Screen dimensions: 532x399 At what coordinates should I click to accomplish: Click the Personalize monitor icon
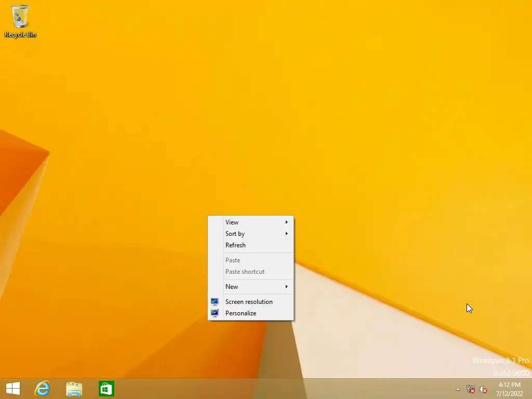[x=215, y=313]
